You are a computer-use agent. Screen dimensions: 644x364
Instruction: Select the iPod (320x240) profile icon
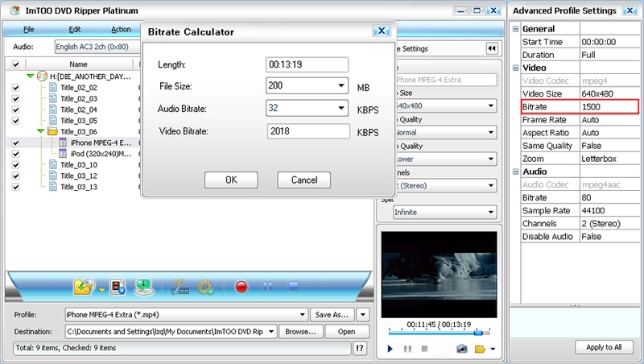[63, 154]
